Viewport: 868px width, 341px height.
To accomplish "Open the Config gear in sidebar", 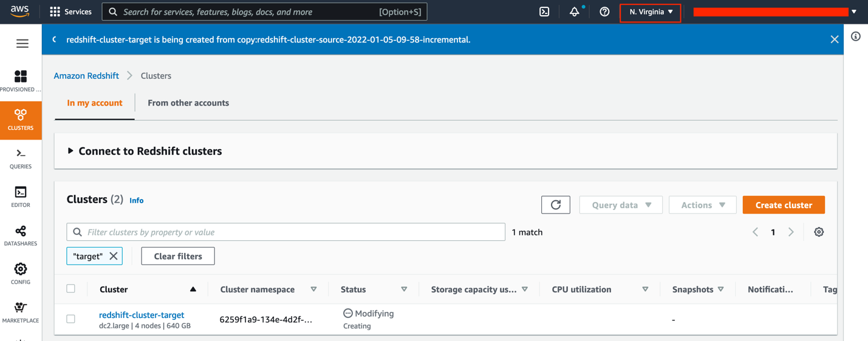I will (21, 274).
